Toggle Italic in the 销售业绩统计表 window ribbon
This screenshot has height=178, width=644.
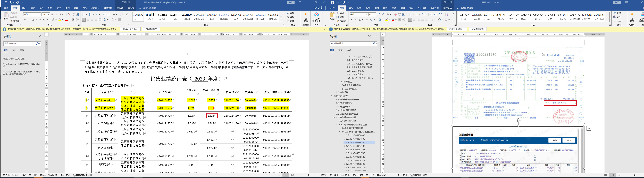(x=29, y=20)
